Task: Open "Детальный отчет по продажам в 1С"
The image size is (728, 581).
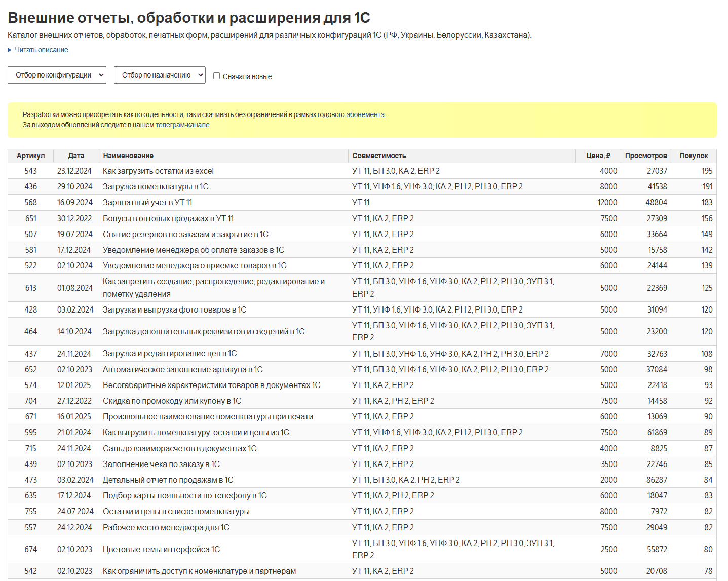Action: [x=168, y=480]
